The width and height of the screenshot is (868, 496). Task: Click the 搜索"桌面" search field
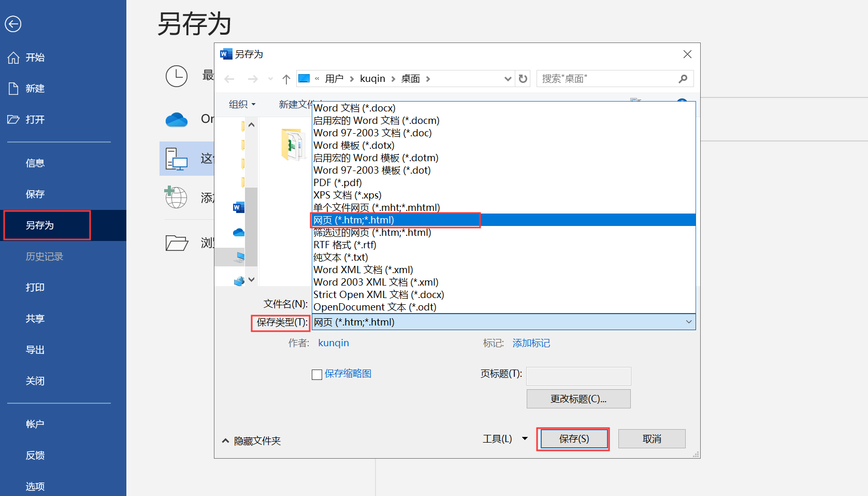coord(615,79)
